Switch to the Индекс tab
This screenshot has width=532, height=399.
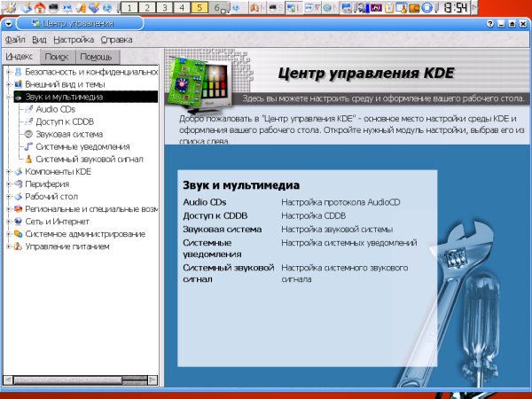[20, 57]
